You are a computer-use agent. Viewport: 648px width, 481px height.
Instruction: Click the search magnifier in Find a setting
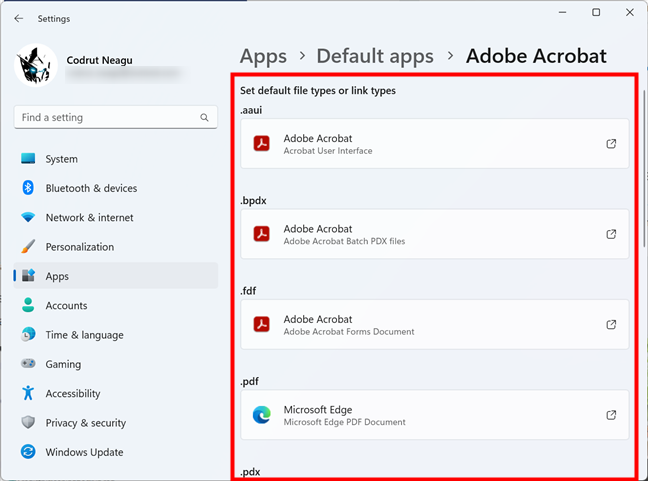click(x=205, y=118)
